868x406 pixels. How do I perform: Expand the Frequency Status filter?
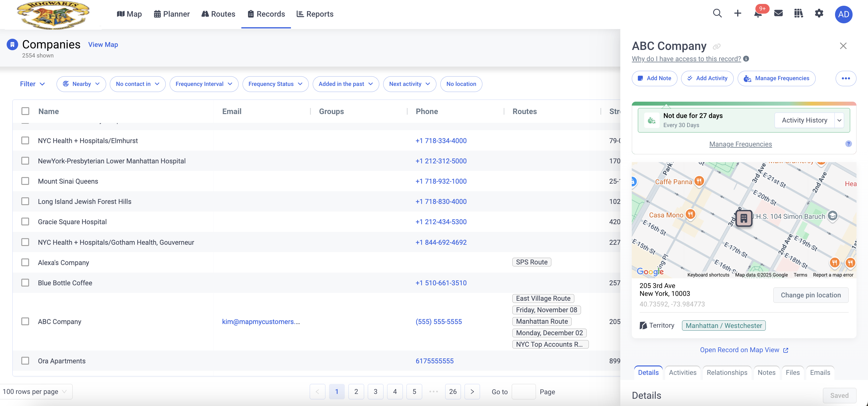pos(275,84)
